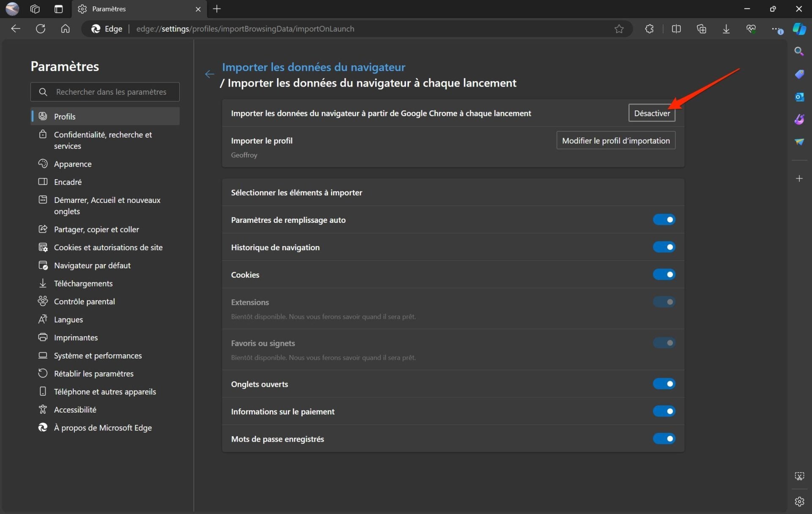Disable the Cookies import toggle
This screenshot has height=514, width=812.
pyautogui.click(x=664, y=275)
